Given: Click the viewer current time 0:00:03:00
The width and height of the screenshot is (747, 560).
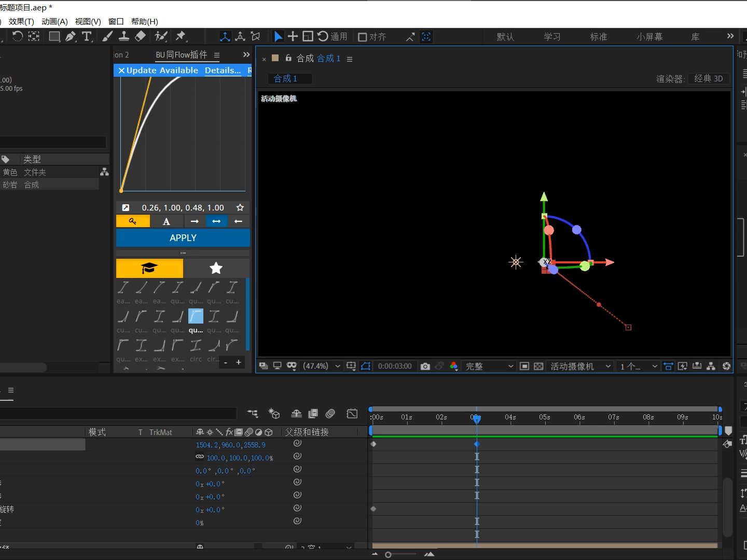Looking at the screenshot, I should (x=395, y=366).
